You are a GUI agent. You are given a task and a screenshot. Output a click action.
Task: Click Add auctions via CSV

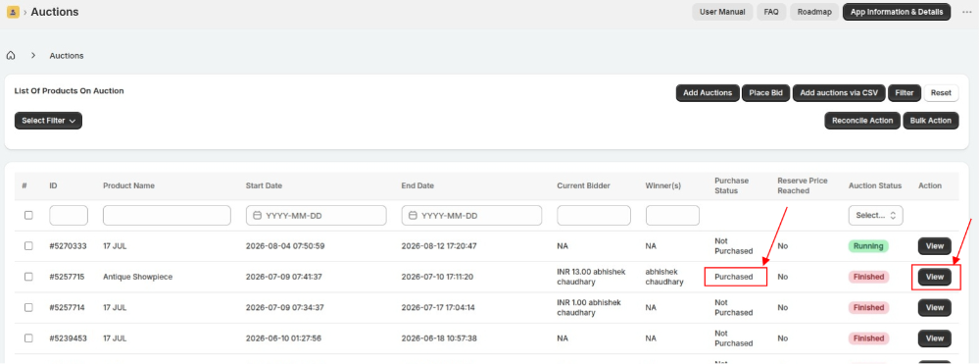pos(839,92)
